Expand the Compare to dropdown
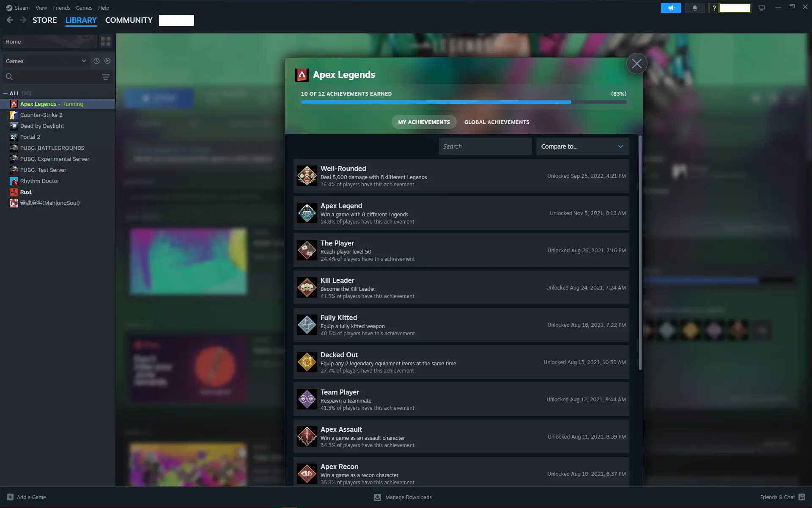This screenshot has height=508, width=812. tap(582, 146)
